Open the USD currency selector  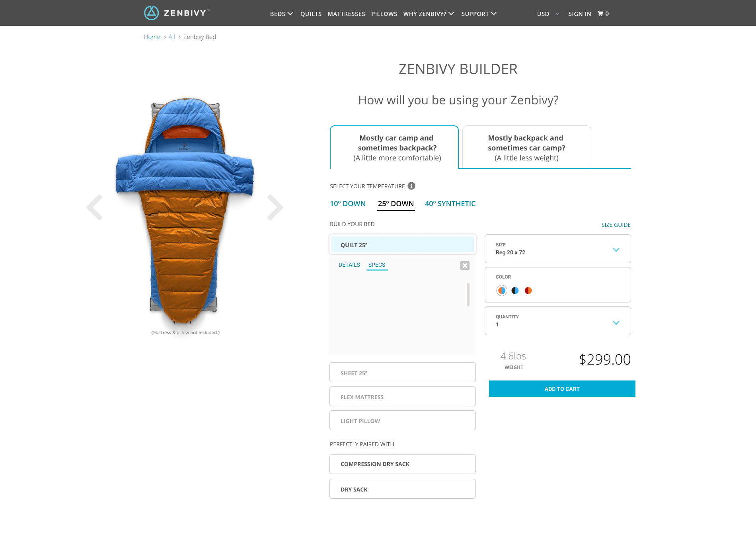[548, 14]
